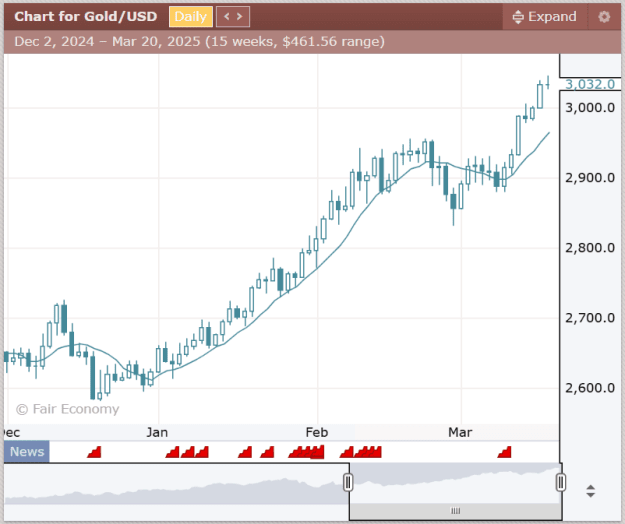Click the Expand chart button

pyautogui.click(x=544, y=17)
